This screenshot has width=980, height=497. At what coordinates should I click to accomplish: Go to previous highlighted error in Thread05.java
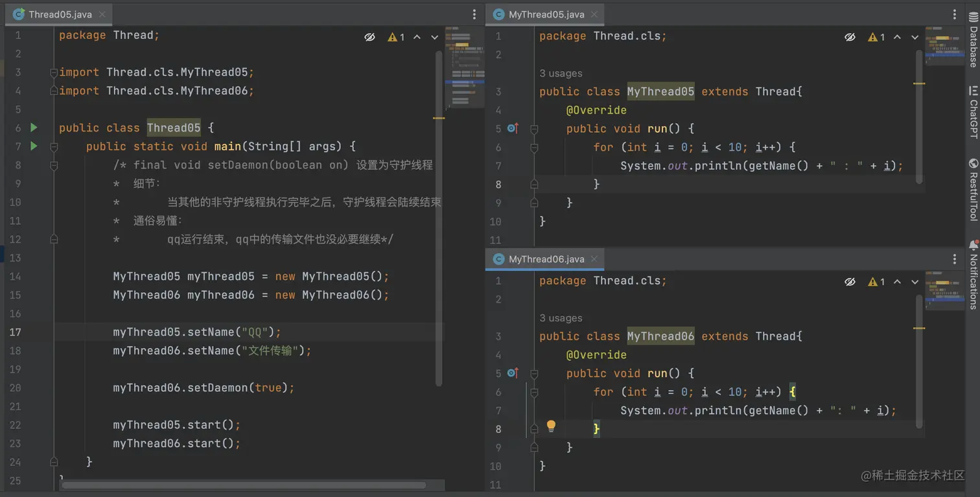417,37
